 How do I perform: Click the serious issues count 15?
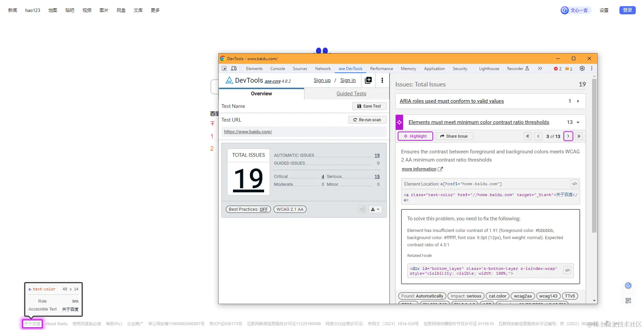pyautogui.click(x=377, y=177)
